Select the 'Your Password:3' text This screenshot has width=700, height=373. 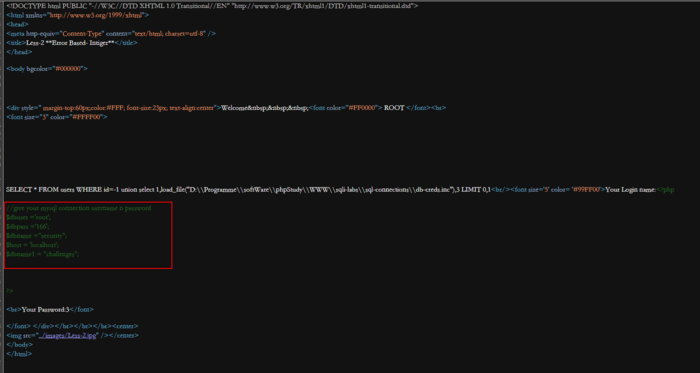coord(46,309)
